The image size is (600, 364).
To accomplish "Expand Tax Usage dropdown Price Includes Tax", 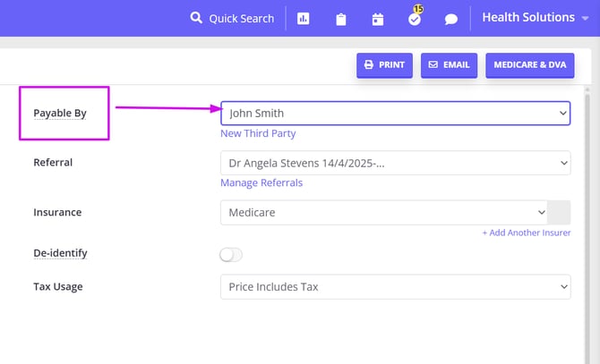I will coord(395,286).
